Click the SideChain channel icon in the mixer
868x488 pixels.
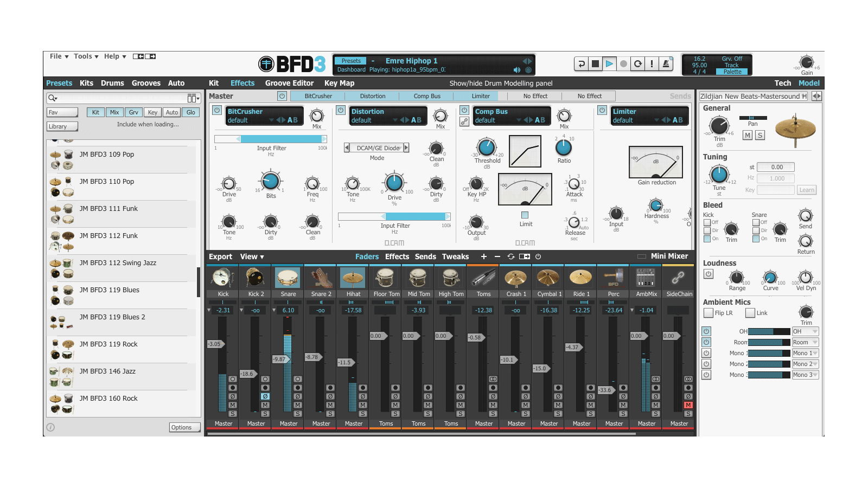click(x=679, y=278)
